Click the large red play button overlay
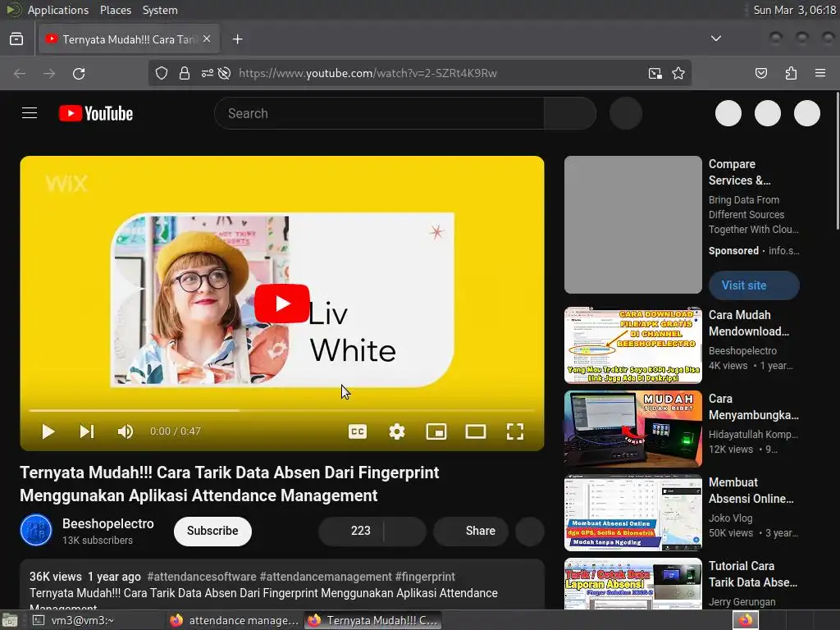This screenshot has height=630, width=840. [282, 304]
